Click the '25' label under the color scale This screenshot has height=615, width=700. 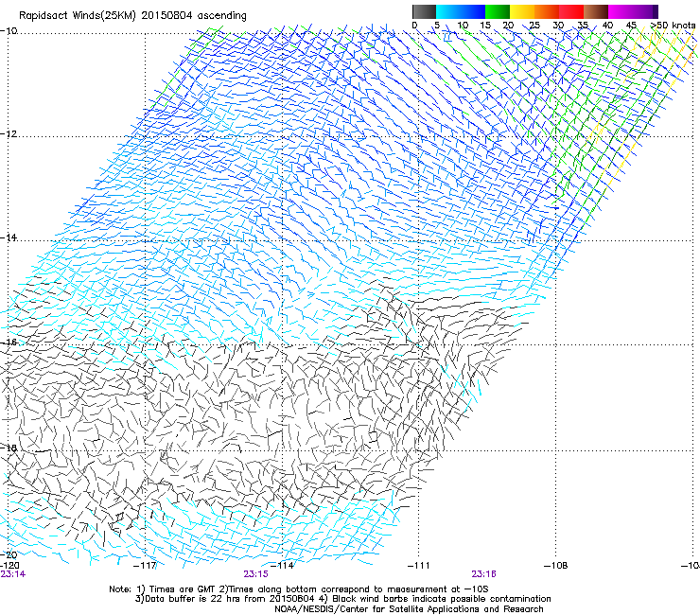(534, 26)
